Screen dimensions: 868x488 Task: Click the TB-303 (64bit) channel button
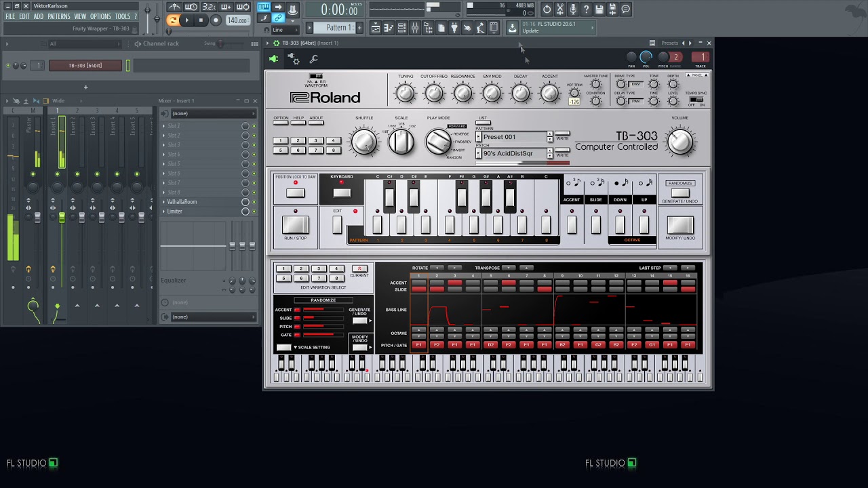click(x=85, y=66)
